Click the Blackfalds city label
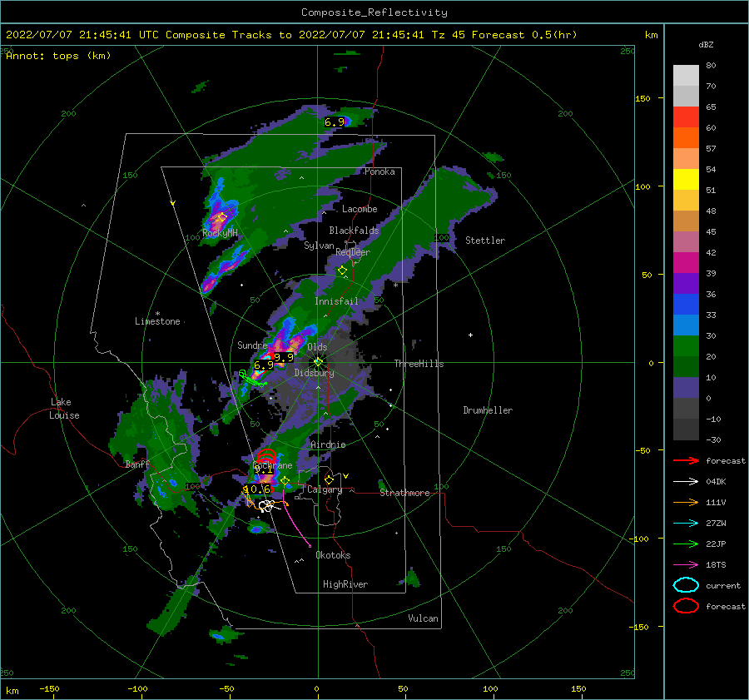Viewport: 749px width, 700px height. pos(354,231)
